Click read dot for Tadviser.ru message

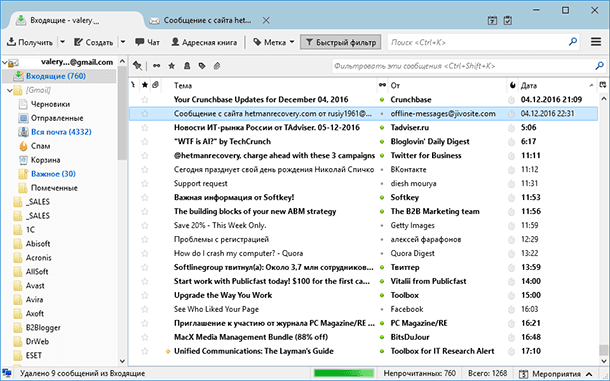(x=382, y=128)
